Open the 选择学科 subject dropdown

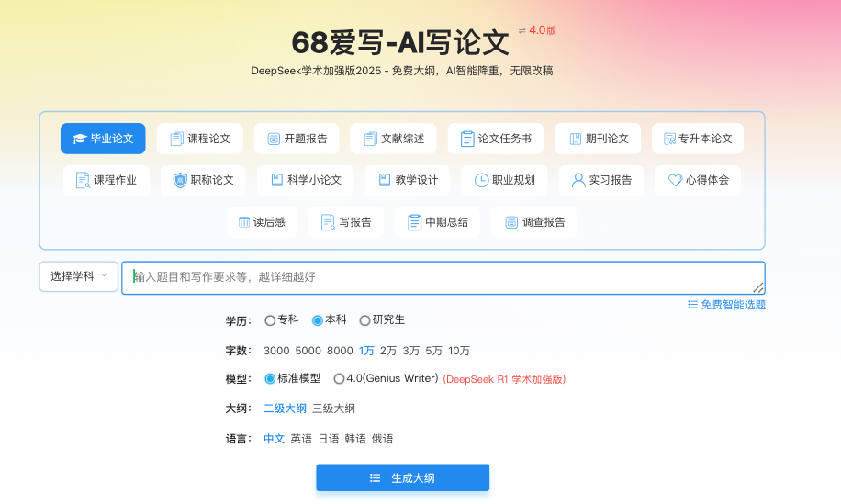[79, 276]
